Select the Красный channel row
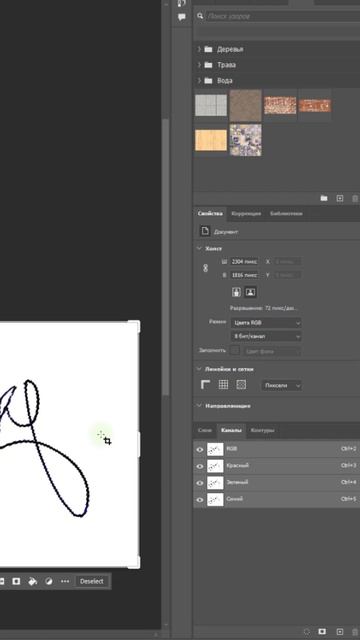The height and width of the screenshot is (640, 360). pos(276,466)
